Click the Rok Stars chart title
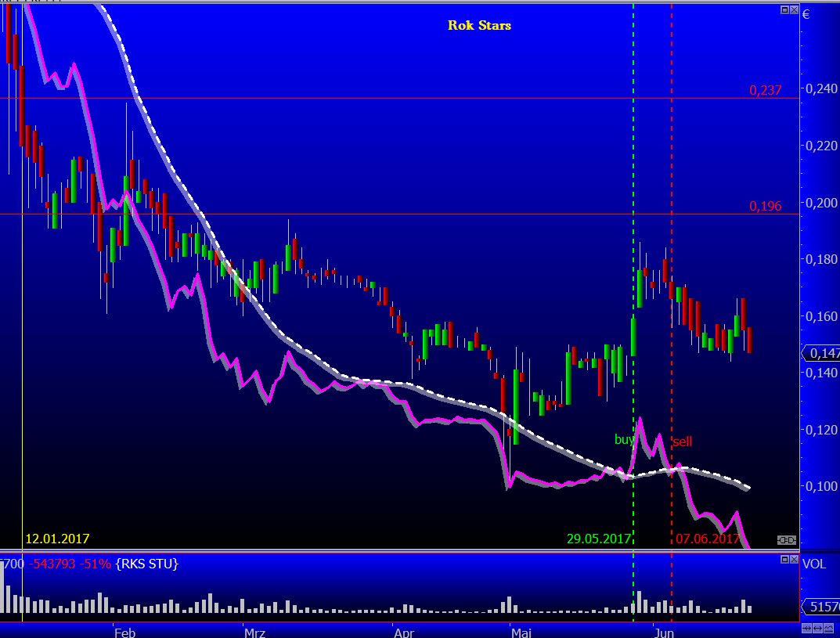The image size is (840, 638). click(479, 25)
